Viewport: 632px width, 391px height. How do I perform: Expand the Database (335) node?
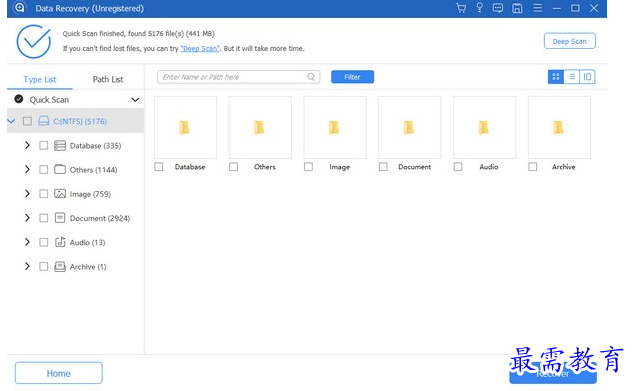click(x=27, y=145)
